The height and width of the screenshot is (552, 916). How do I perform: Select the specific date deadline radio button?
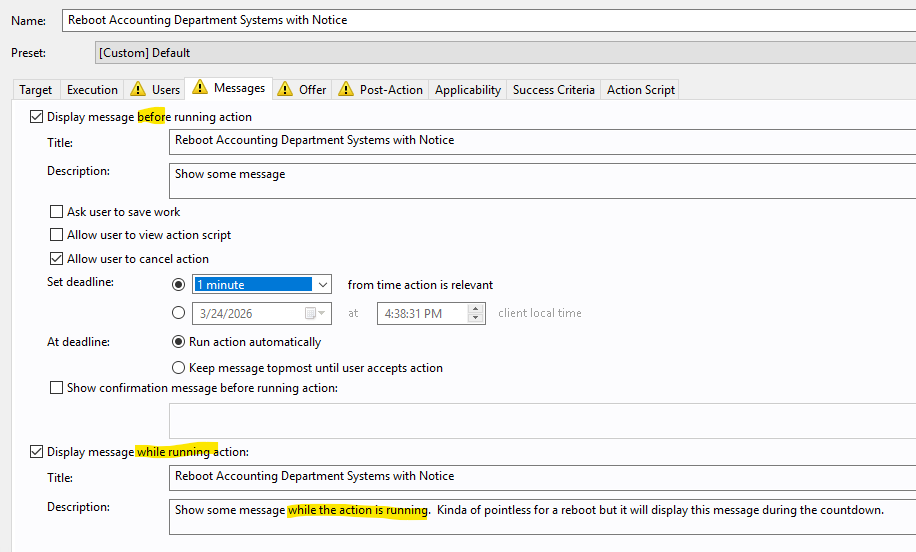click(x=179, y=313)
